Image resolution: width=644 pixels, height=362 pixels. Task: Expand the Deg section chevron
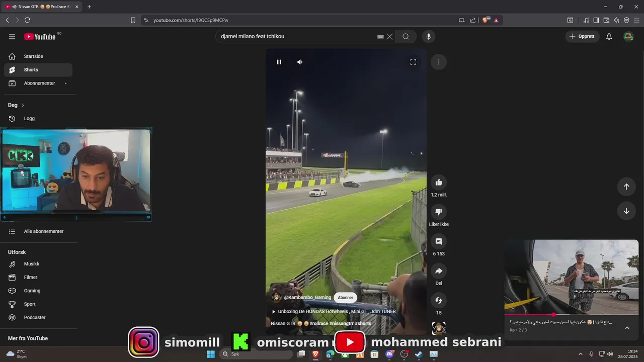pos(23,105)
